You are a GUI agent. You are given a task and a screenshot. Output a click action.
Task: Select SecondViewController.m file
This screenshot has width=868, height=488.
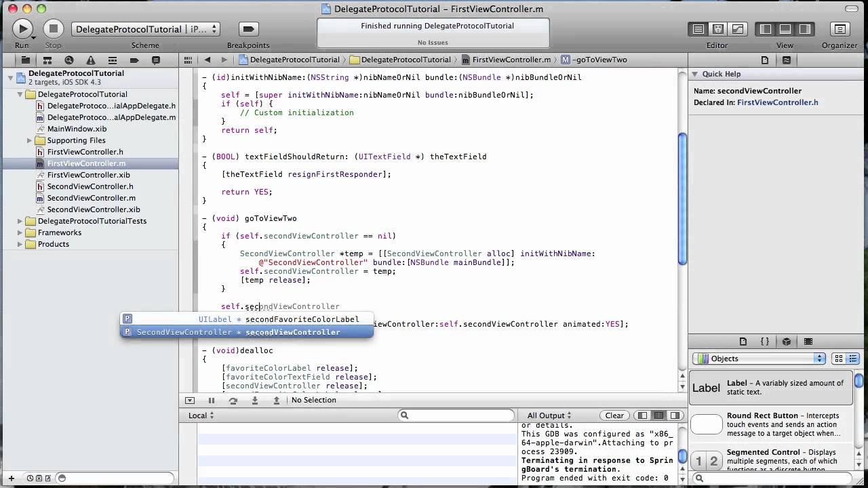tap(91, 198)
